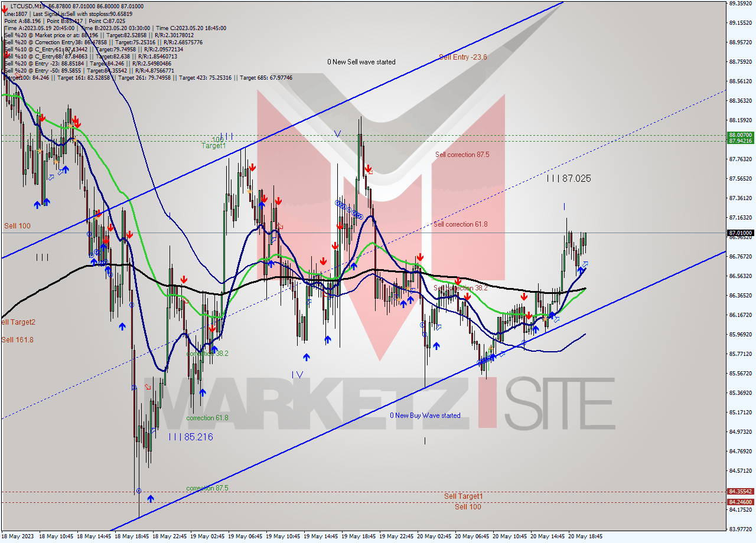Click the 'I I I 85.216' wave label

(x=190, y=437)
